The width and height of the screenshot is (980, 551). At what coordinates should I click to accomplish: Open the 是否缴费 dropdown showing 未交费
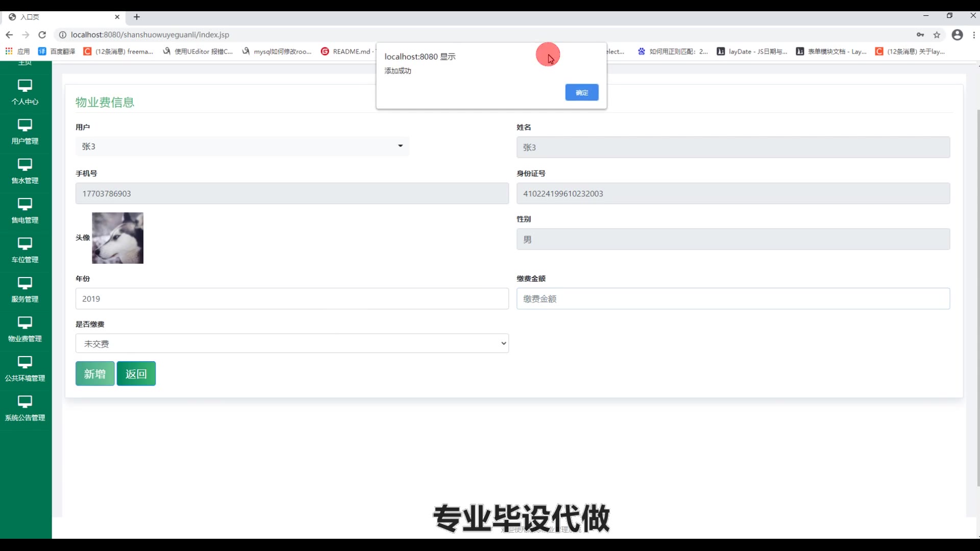(x=292, y=344)
